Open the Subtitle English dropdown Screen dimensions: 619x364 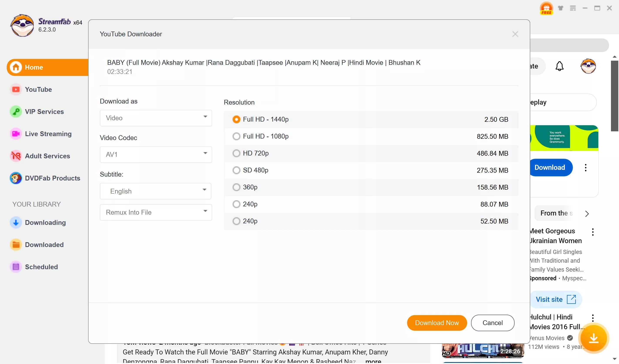(x=155, y=191)
